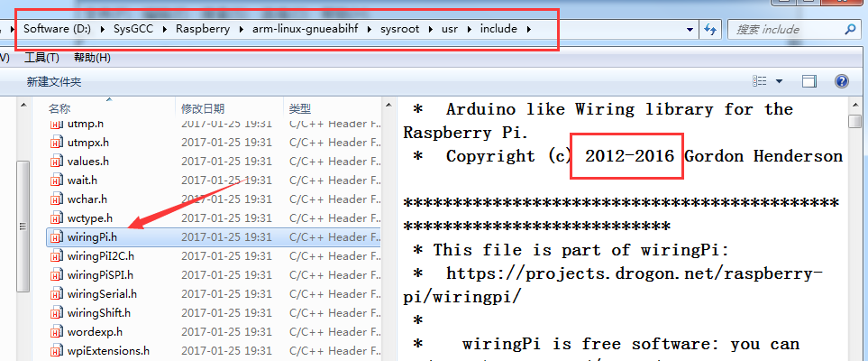
Task: Open the view options dropdown arrow
Action: click(779, 81)
